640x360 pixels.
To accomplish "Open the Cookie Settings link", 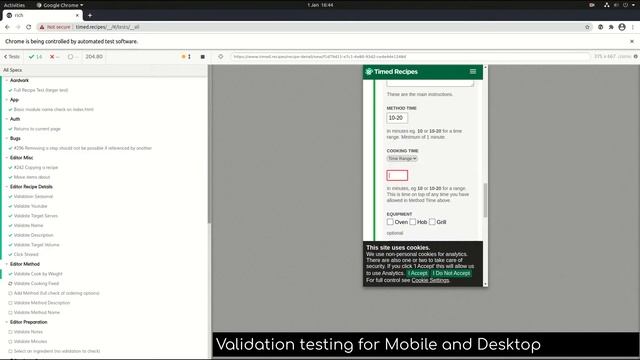I will coord(430,280).
